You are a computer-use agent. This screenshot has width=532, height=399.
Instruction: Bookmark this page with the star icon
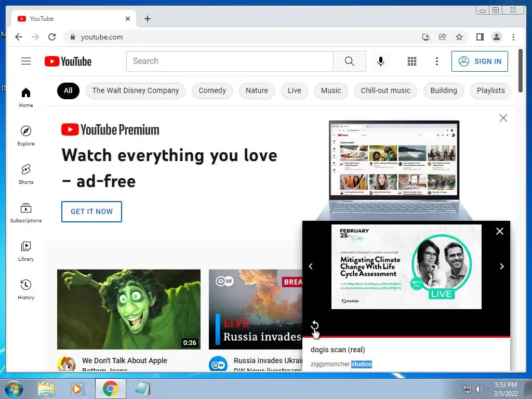click(459, 37)
